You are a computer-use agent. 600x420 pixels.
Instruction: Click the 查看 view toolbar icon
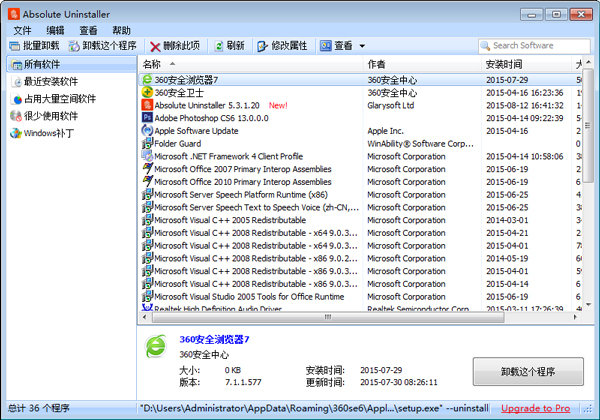click(326, 46)
